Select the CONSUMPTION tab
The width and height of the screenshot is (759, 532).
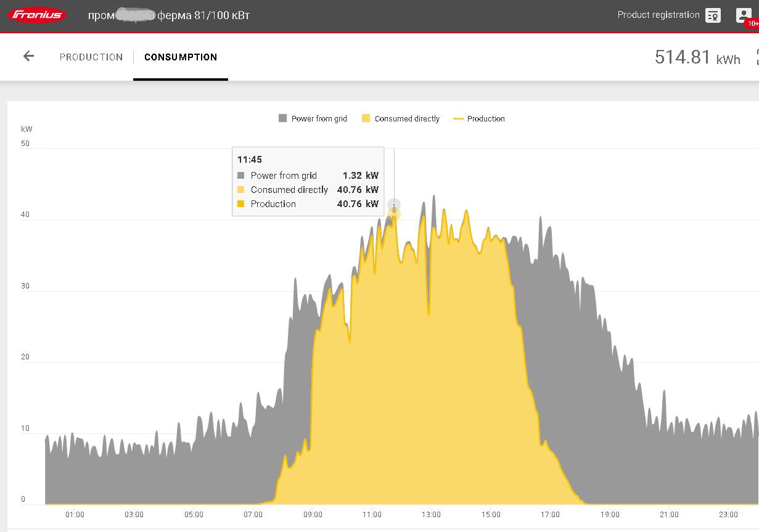click(x=181, y=57)
